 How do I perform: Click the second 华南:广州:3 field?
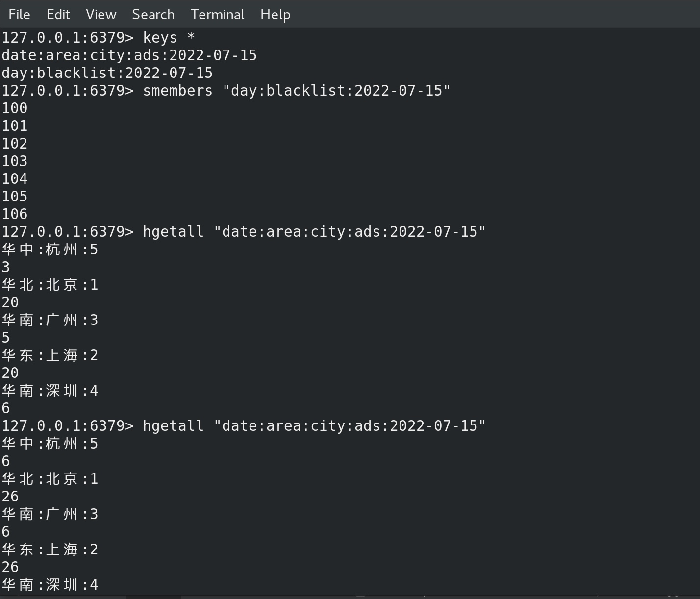coord(50,514)
